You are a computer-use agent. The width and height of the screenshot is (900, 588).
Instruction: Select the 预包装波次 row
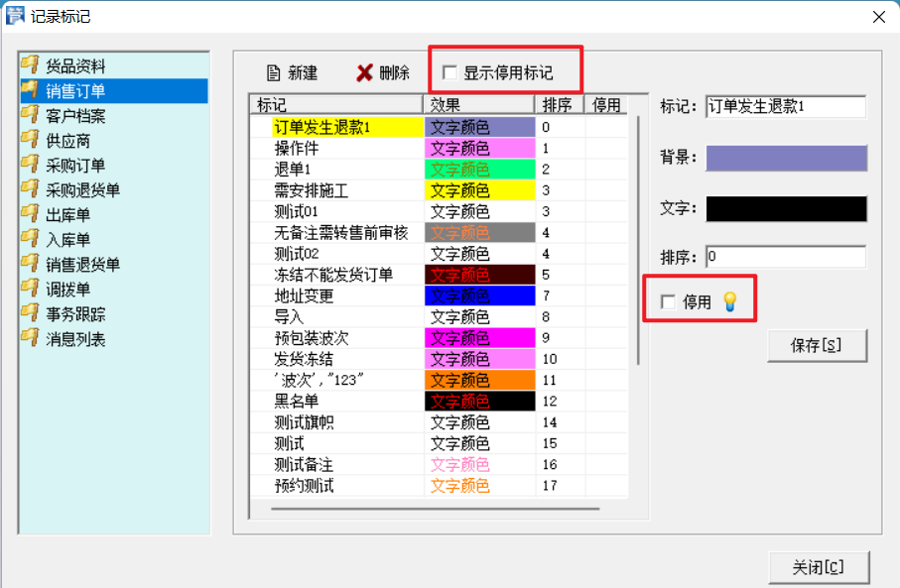[x=440, y=338]
